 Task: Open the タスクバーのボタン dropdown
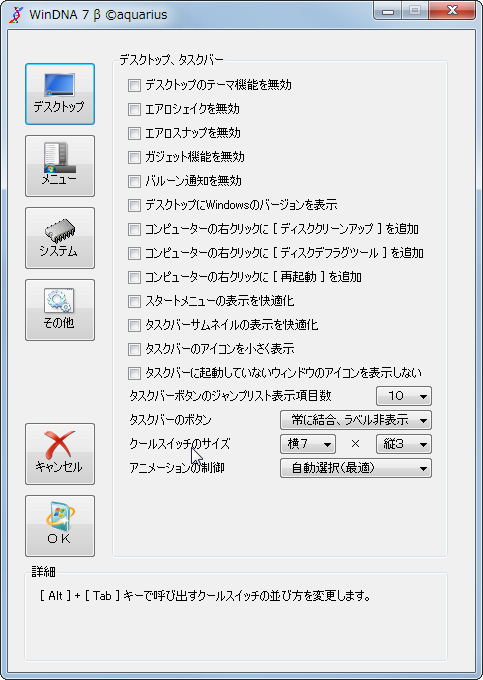click(356, 420)
